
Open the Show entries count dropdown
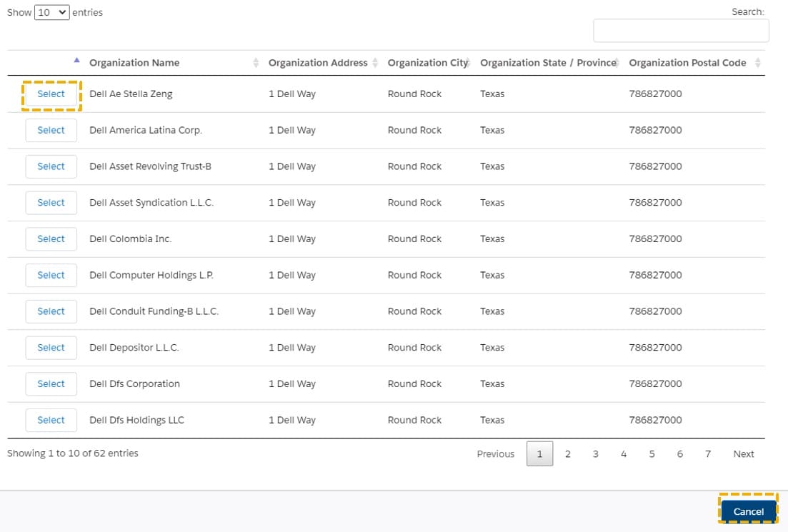51,12
